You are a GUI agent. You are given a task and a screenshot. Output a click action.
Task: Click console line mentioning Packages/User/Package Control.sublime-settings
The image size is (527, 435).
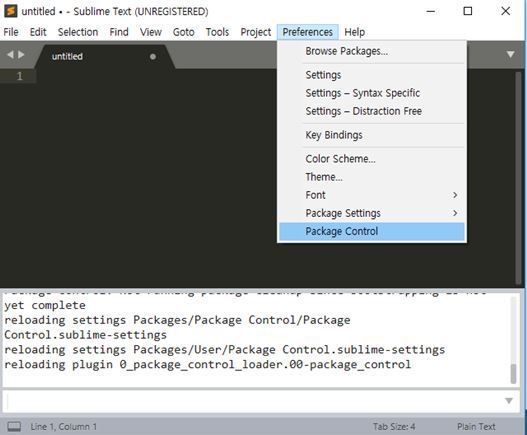point(225,350)
